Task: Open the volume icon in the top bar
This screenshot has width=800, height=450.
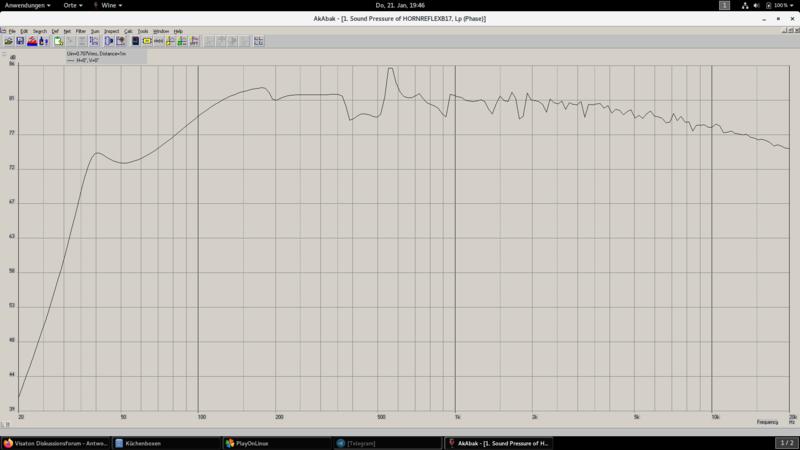Action: pos(757,5)
